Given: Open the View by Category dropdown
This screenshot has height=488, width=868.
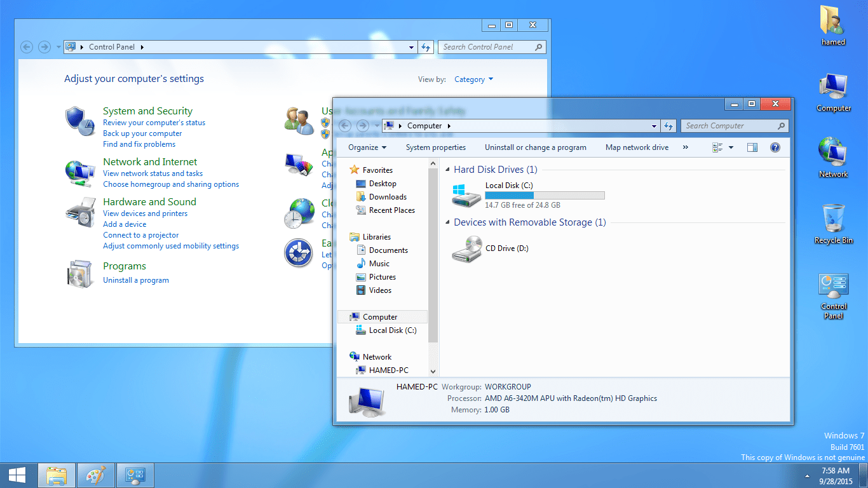Looking at the screenshot, I should tap(473, 79).
